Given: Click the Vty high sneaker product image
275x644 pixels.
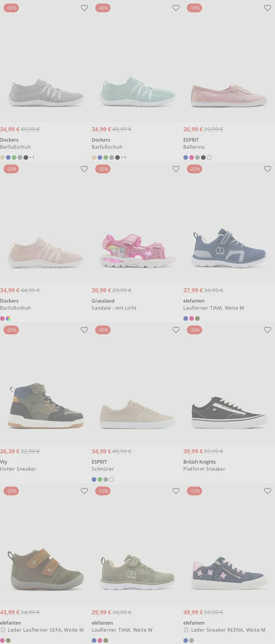Looking at the screenshot, I should point(46,405).
